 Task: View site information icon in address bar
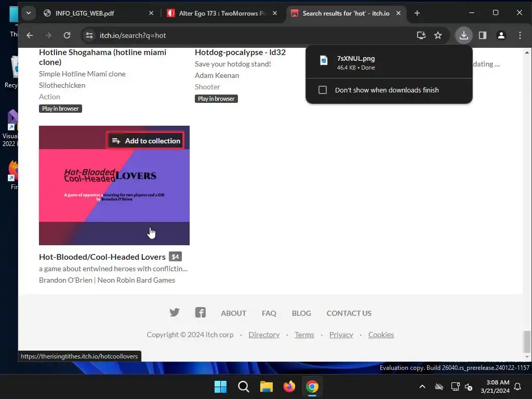pos(89,35)
